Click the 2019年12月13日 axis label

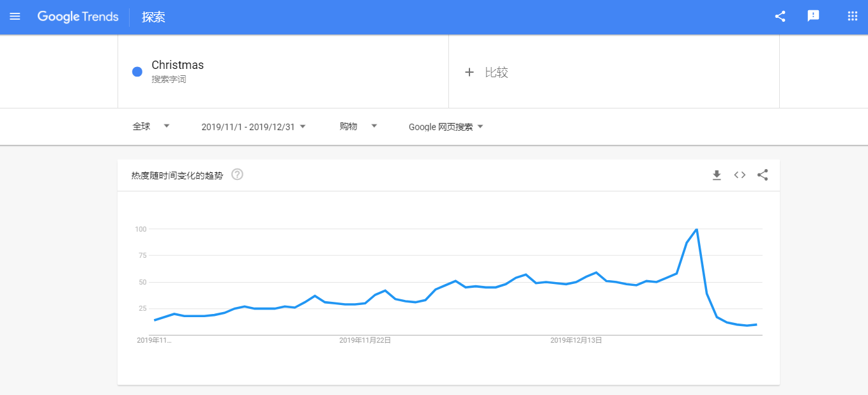tap(577, 340)
